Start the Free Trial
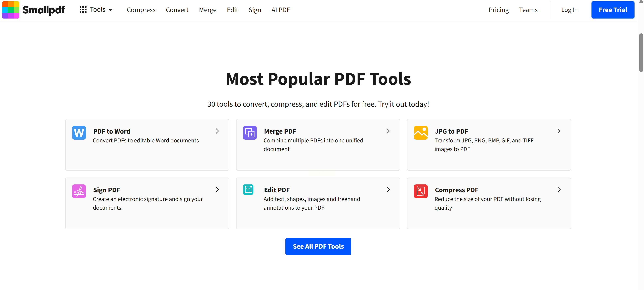644x290 pixels. point(613,10)
